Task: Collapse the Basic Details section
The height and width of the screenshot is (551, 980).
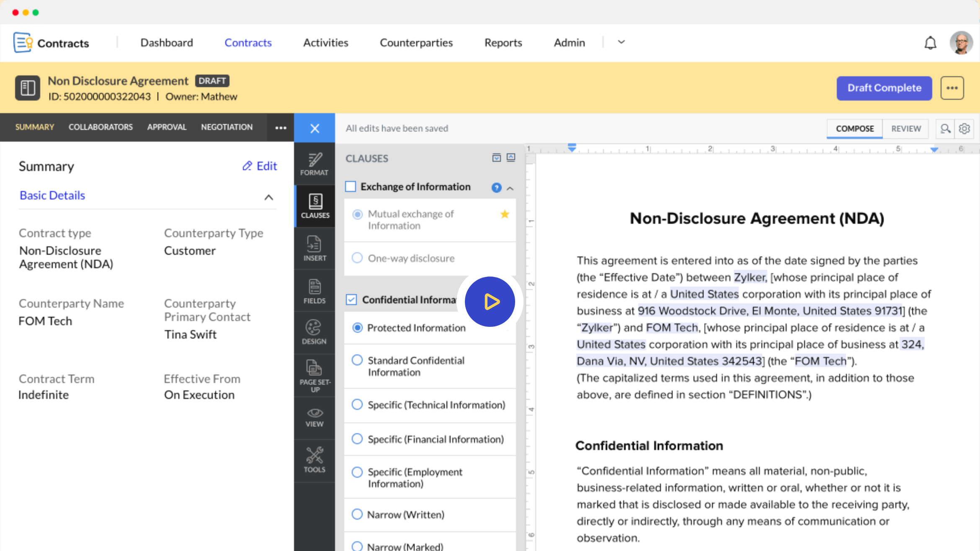Action: click(269, 197)
